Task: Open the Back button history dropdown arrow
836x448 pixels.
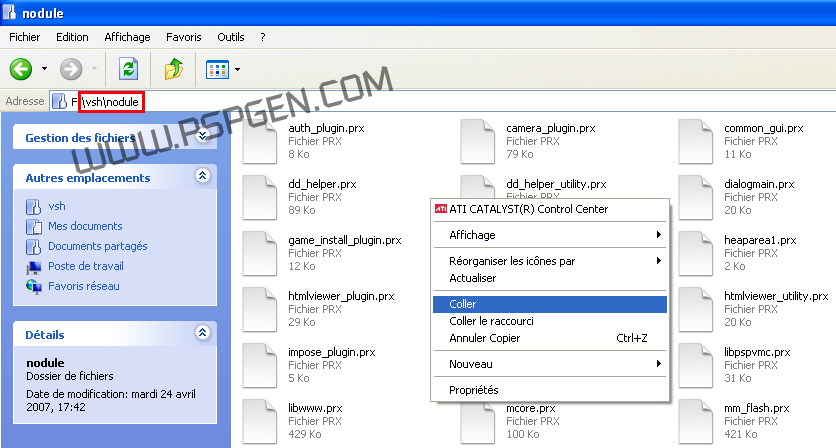Action: point(44,69)
